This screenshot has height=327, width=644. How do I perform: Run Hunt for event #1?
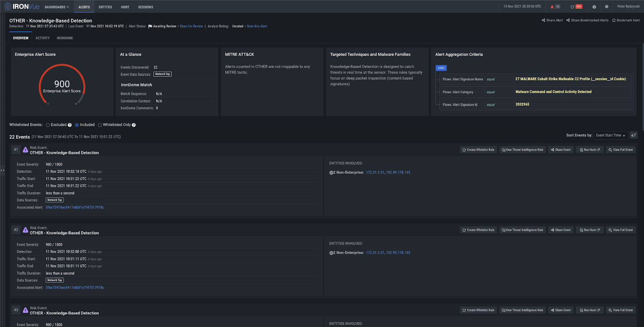[590, 150]
